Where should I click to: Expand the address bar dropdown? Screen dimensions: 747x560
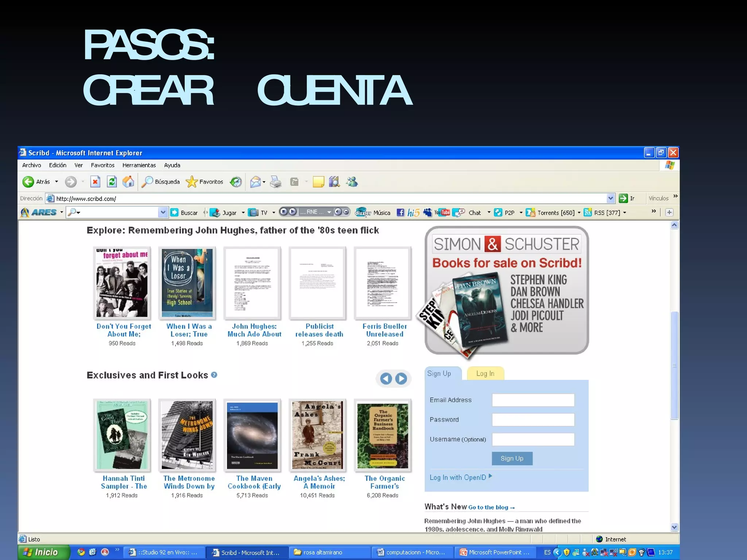(x=611, y=198)
